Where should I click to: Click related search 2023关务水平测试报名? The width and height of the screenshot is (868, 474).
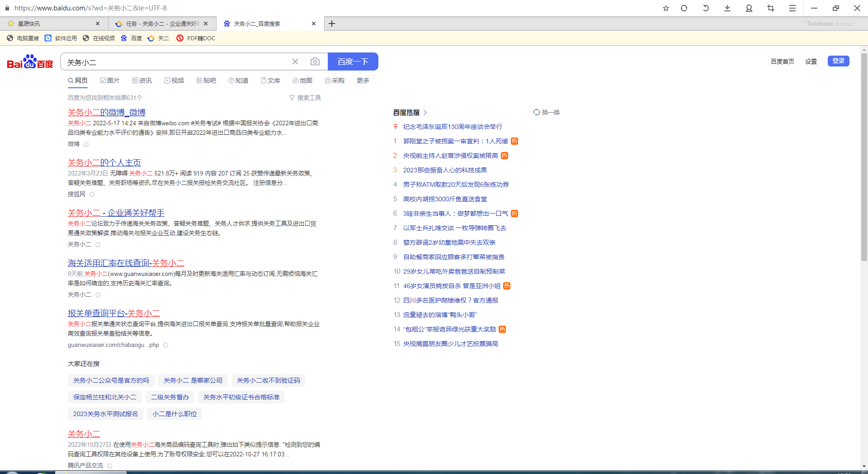(x=106, y=414)
